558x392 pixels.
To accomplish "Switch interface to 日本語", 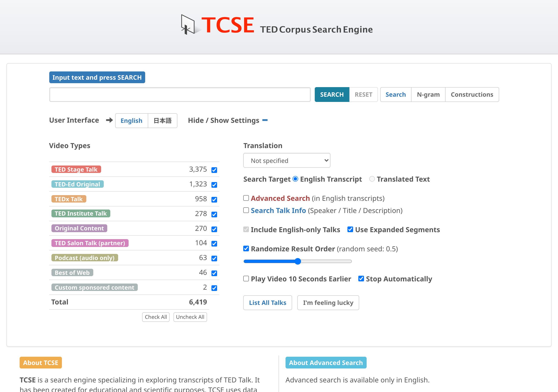I will tap(162, 121).
